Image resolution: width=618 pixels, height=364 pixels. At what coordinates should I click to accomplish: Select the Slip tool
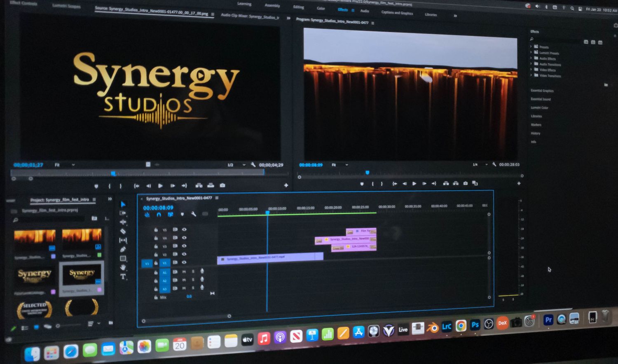pos(123,240)
